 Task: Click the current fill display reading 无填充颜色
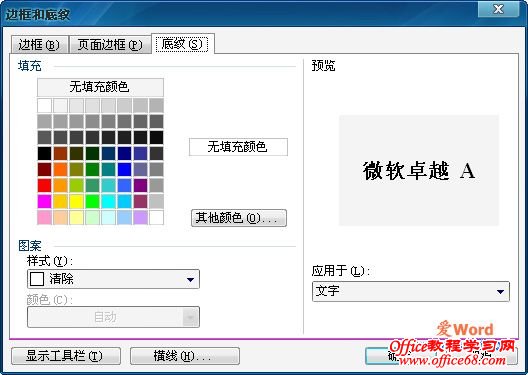click(x=238, y=147)
